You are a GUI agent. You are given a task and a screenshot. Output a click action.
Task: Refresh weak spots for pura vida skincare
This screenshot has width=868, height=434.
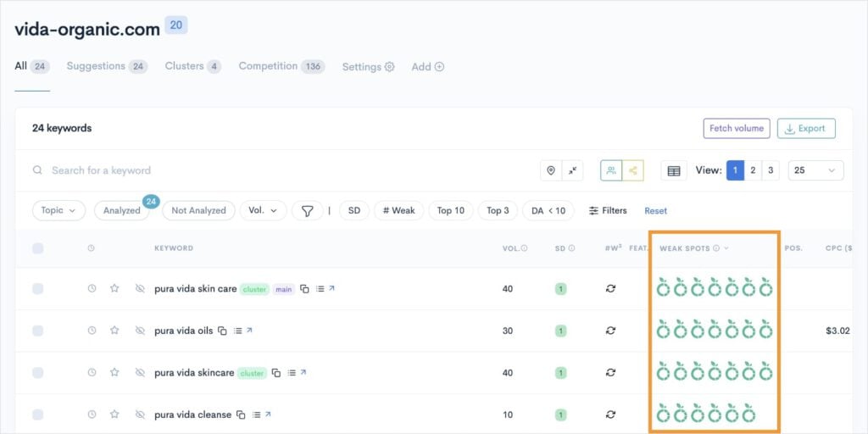pyautogui.click(x=610, y=373)
